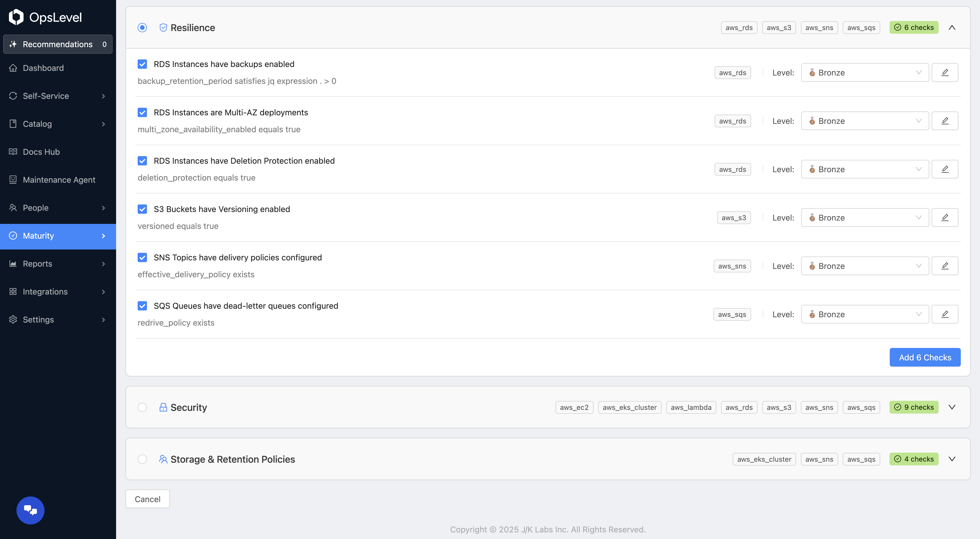Collapse the Resilience section
Screen dimensions: 980x539
pyautogui.click(x=952, y=27)
